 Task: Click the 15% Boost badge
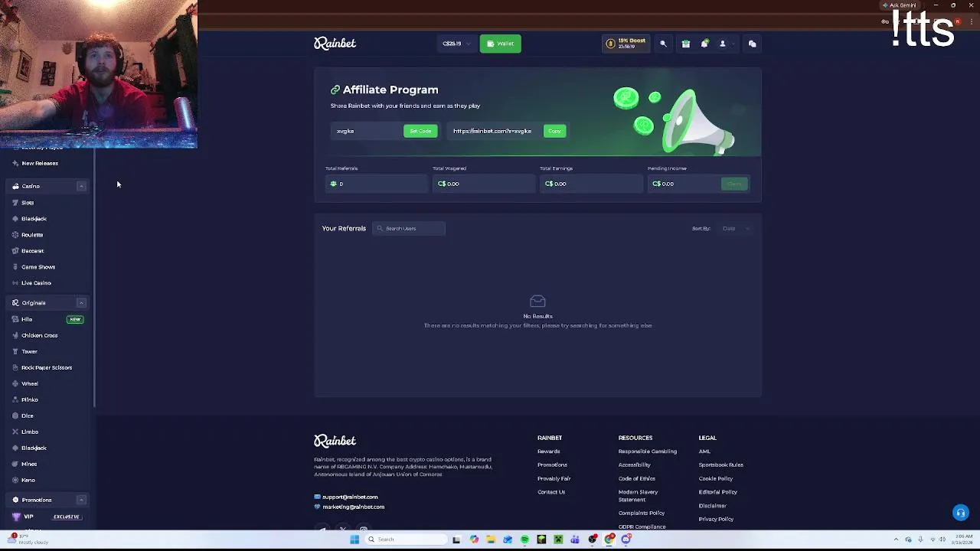[x=626, y=44]
